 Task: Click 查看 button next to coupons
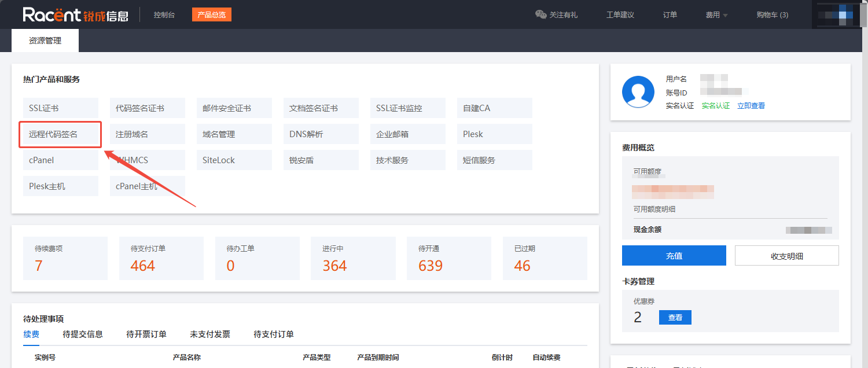pos(675,317)
